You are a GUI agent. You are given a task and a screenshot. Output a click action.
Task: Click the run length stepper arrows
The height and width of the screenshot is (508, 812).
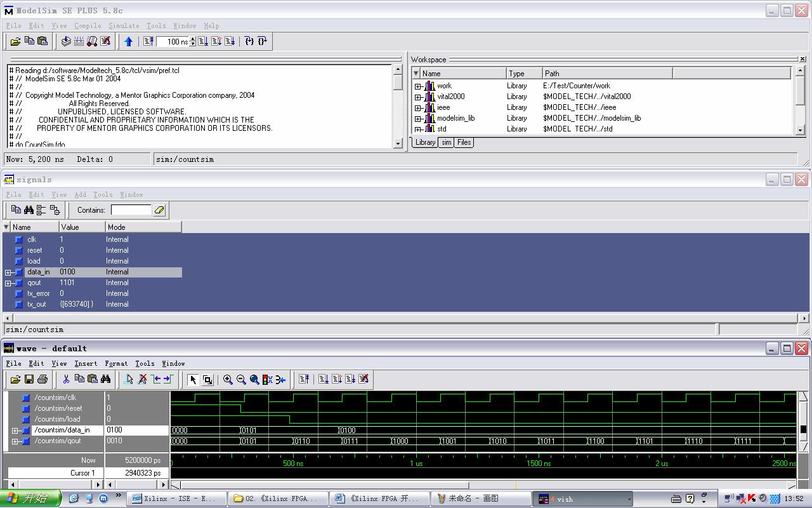point(193,42)
